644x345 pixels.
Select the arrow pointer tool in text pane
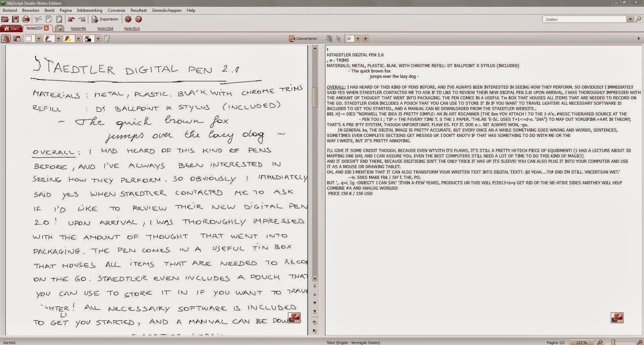point(339,39)
